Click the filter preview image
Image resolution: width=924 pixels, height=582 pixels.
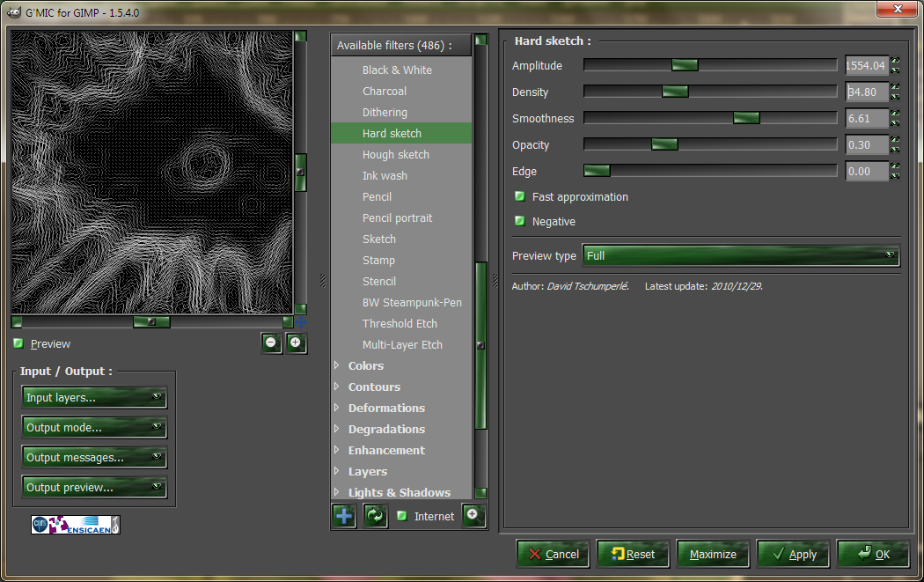coord(152,173)
